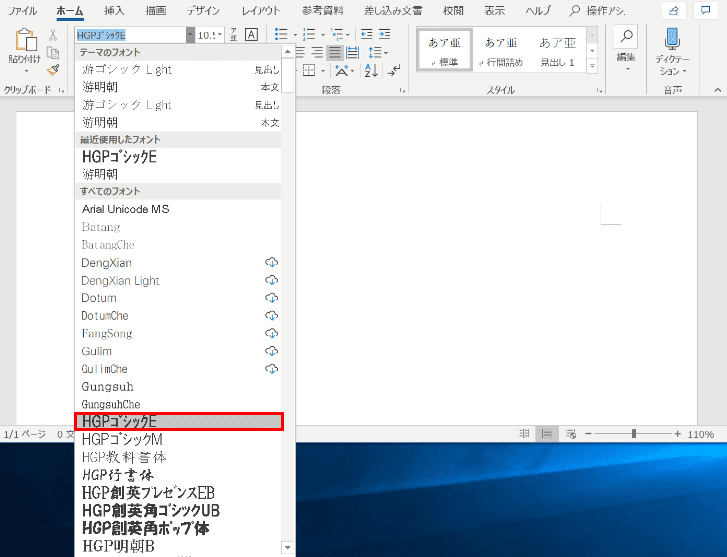Apply the character border (boxed A) tool
Image resolution: width=727 pixels, height=557 pixels.
tap(251, 35)
